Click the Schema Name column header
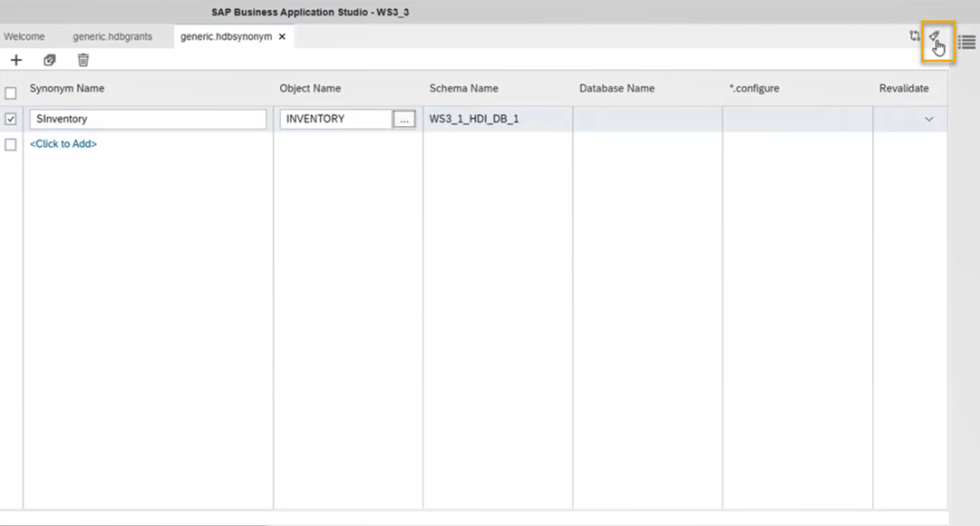The height and width of the screenshot is (526, 980). [464, 88]
